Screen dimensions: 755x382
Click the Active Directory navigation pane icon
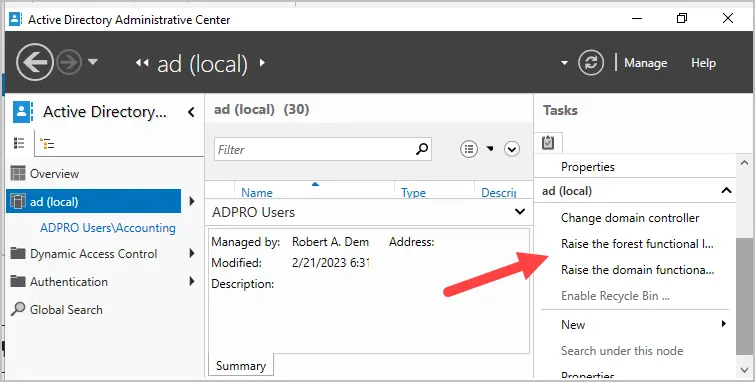pos(22,112)
